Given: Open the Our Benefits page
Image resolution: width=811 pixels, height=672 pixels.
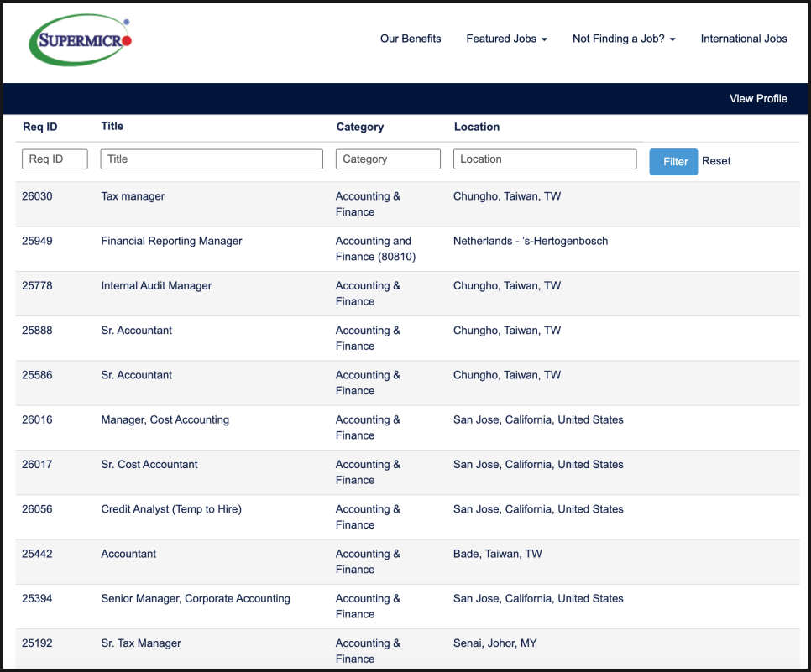Looking at the screenshot, I should click(x=411, y=39).
